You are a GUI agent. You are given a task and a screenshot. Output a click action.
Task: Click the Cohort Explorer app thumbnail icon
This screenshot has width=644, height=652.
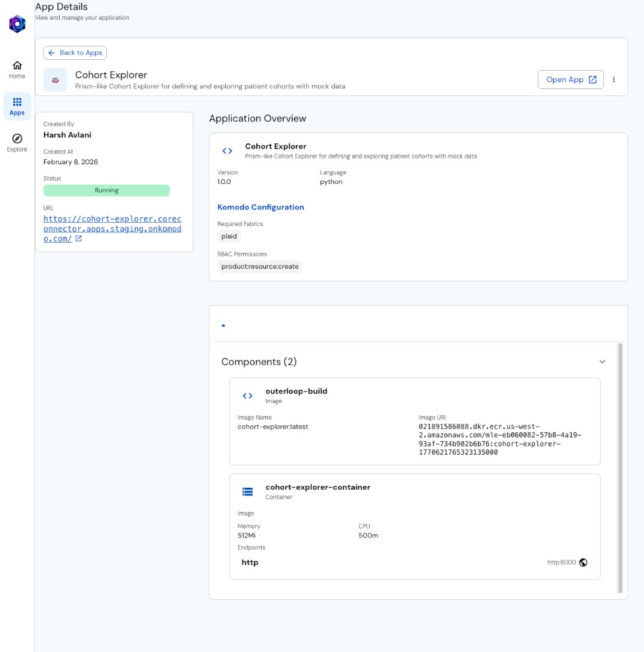pos(55,80)
